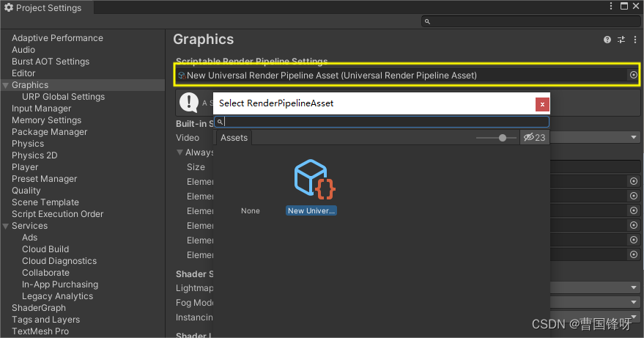The image size is (644, 338).
Task: Collapse the Graphics tree item
Action: [6, 86]
